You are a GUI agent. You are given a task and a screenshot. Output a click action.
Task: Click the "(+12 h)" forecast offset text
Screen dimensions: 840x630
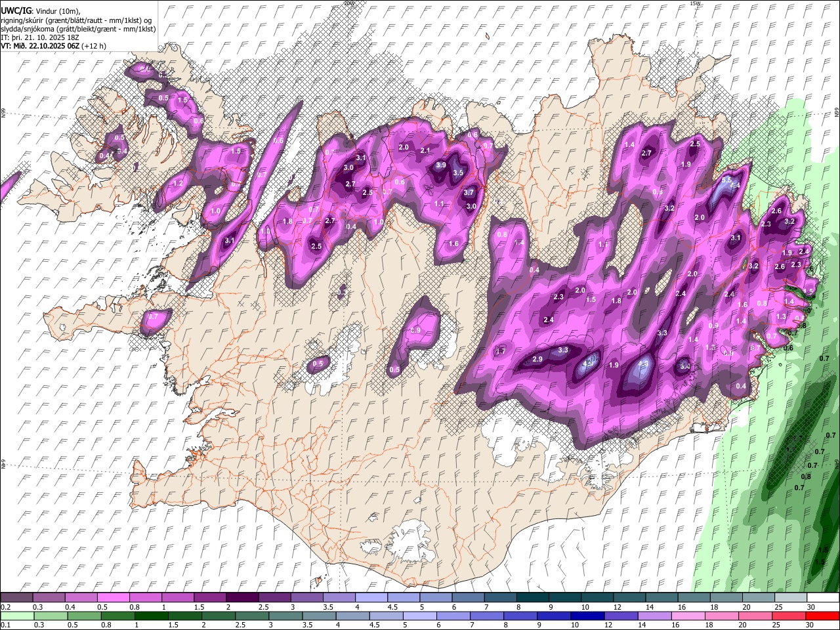94,46
